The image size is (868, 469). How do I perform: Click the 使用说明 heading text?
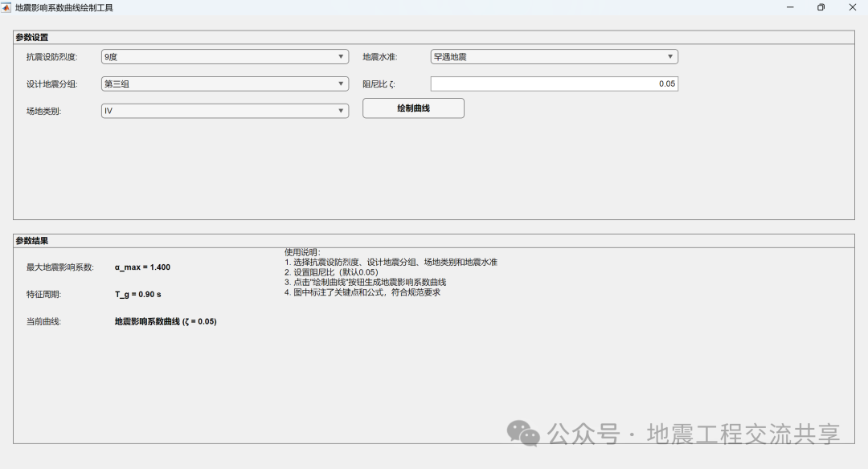tap(302, 252)
